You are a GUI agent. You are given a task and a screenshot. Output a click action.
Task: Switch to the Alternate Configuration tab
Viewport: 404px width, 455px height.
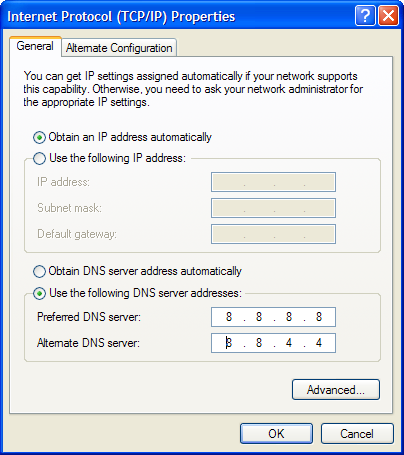[119, 48]
